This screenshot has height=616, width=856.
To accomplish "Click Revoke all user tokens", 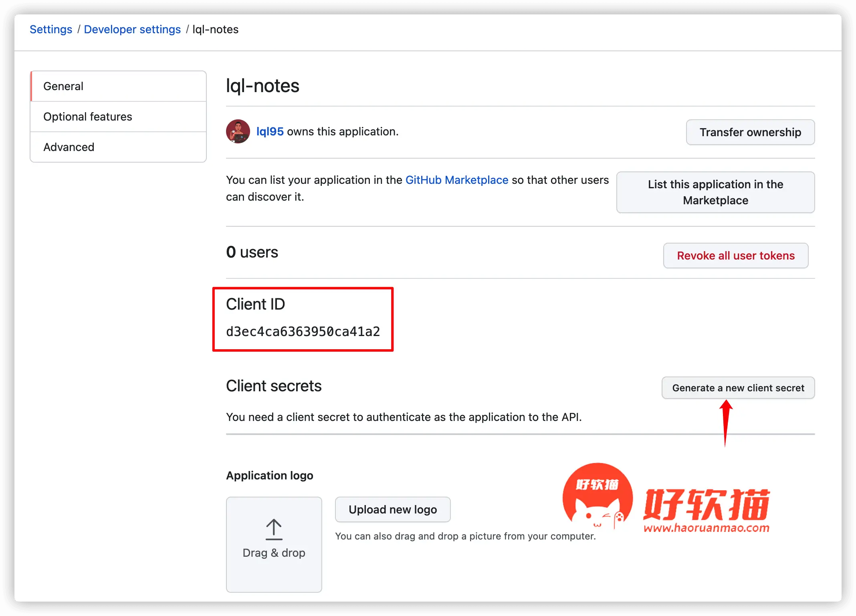I will pos(736,256).
